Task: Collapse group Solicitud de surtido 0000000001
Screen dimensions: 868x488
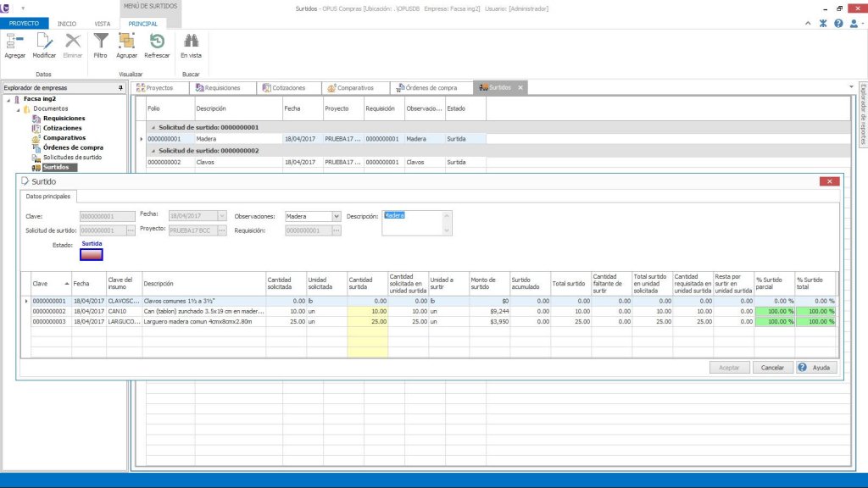Action: click(x=153, y=127)
